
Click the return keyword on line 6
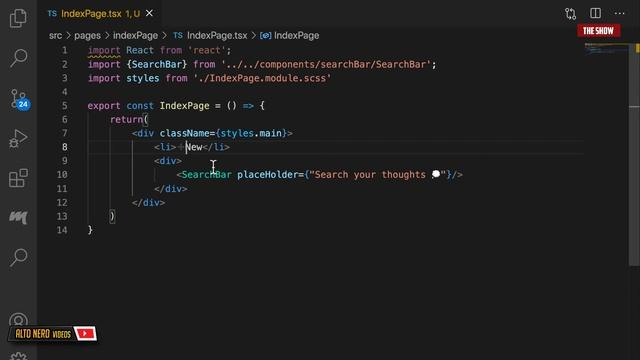tap(127, 120)
